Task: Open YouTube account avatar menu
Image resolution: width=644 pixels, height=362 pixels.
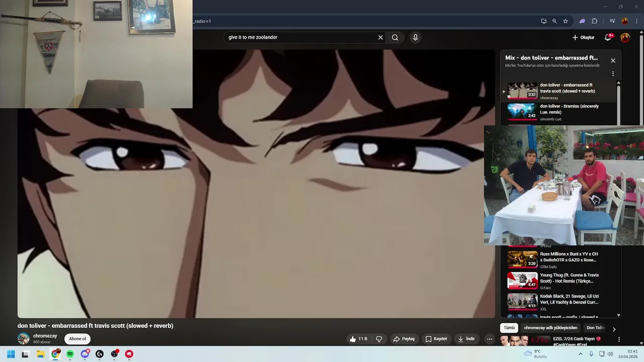Action: tap(625, 37)
